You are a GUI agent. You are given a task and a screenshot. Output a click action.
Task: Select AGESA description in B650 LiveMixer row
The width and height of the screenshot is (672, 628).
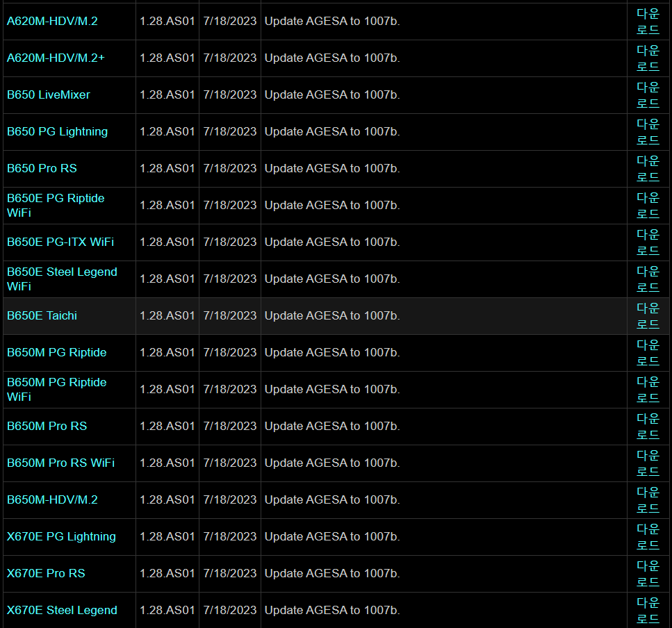click(x=332, y=94)
